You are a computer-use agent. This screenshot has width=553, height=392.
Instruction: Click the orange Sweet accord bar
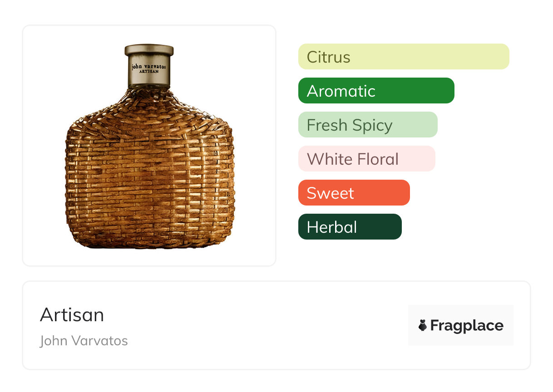[354, 193]
